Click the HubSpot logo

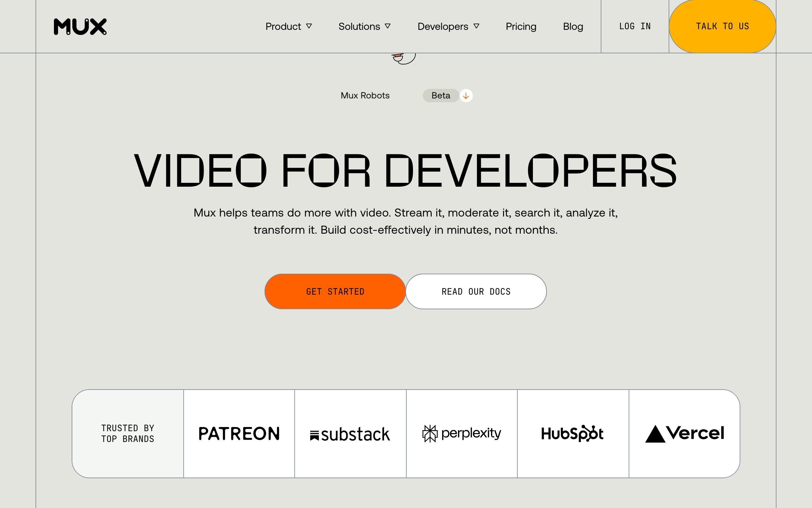click(573, 433)
